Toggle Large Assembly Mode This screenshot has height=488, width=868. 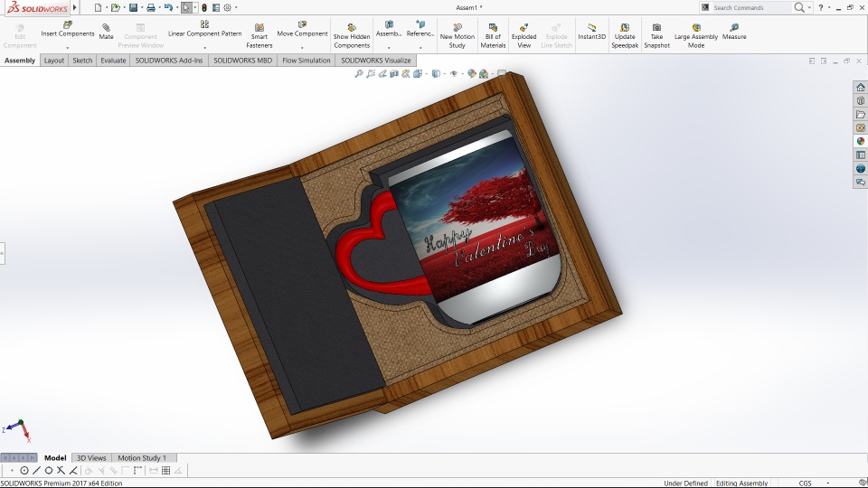(x=696, y=28)
